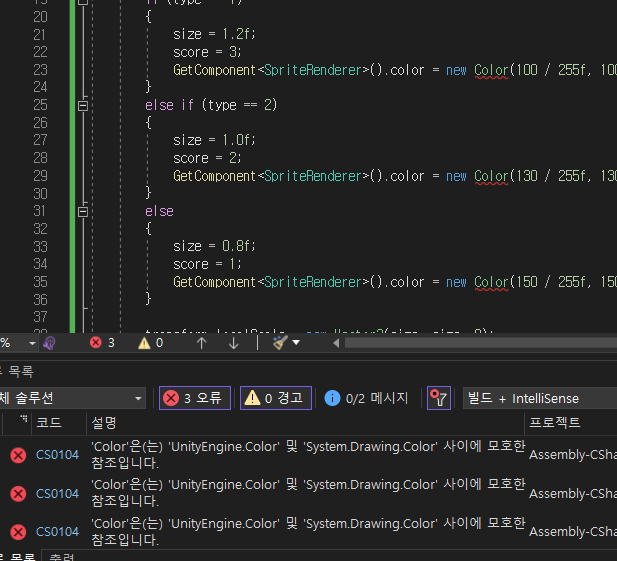The height and width of the screenshot is (561, 617).
Task: Click the purple IntelliCode health indicator icon
Action: [x=50, y=343]
